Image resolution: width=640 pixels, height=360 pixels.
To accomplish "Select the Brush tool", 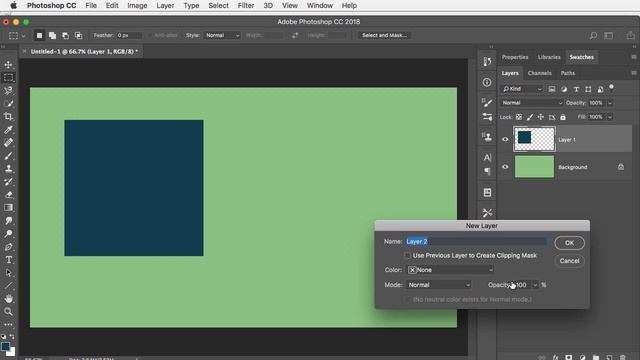I will click(9, 156).
